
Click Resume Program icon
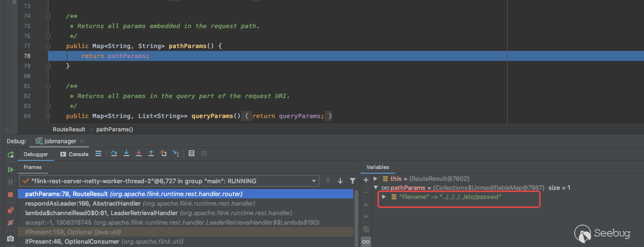click(10, 169)
